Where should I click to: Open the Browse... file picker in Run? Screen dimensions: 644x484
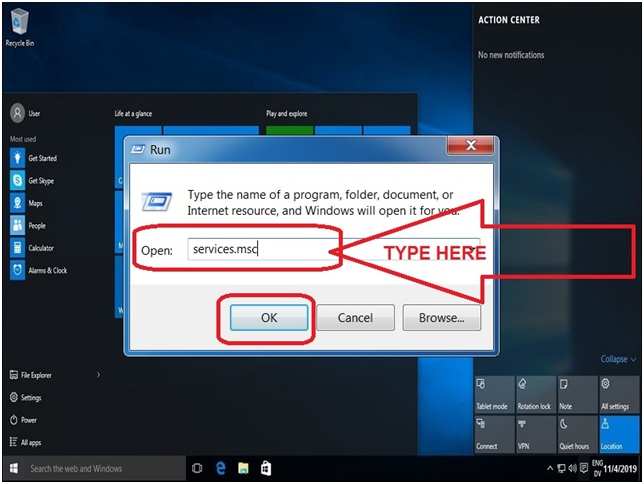pos(442,318)
